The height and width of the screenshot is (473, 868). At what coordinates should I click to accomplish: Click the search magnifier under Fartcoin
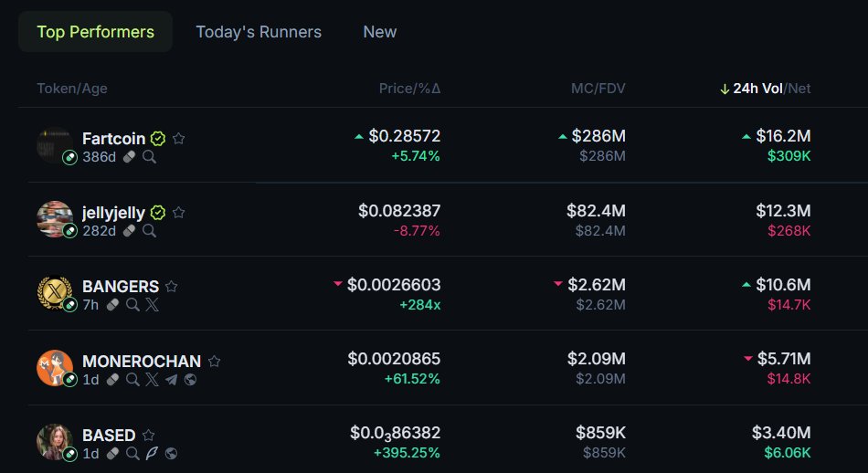tap(149, 156)
